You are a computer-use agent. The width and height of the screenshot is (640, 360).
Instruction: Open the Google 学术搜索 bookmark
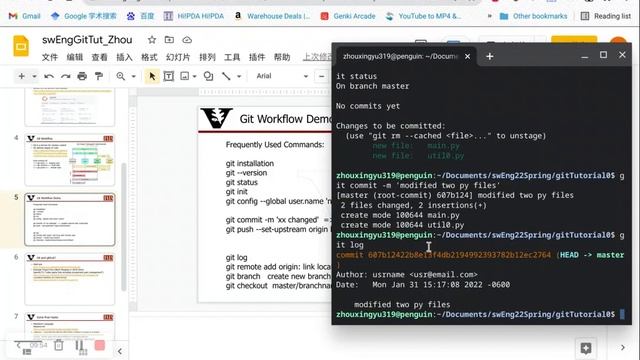[x=84, y=16]
